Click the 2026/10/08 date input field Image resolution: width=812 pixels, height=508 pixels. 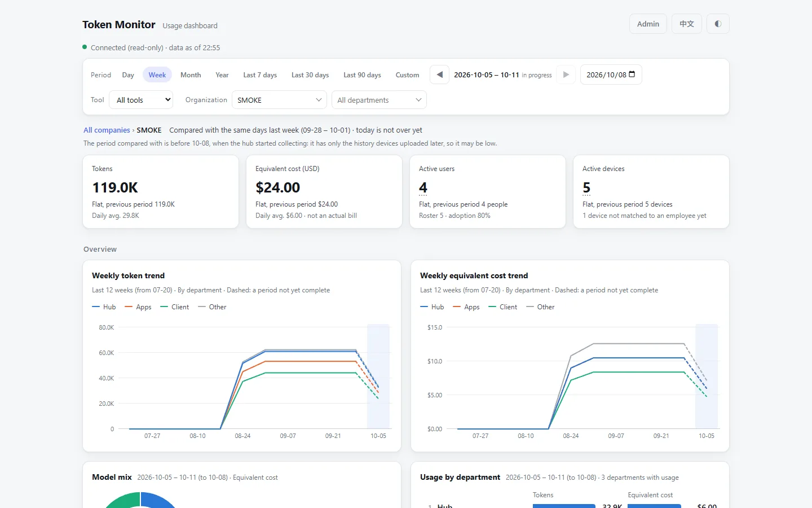pos(611,75)
